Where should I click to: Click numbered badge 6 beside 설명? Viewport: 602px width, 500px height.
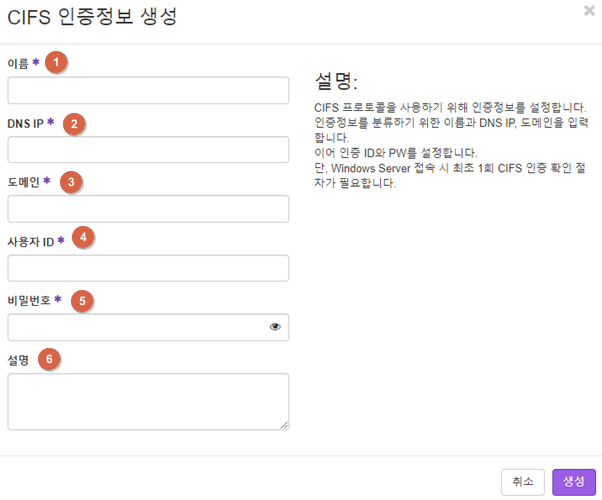(x=49, y=358)
